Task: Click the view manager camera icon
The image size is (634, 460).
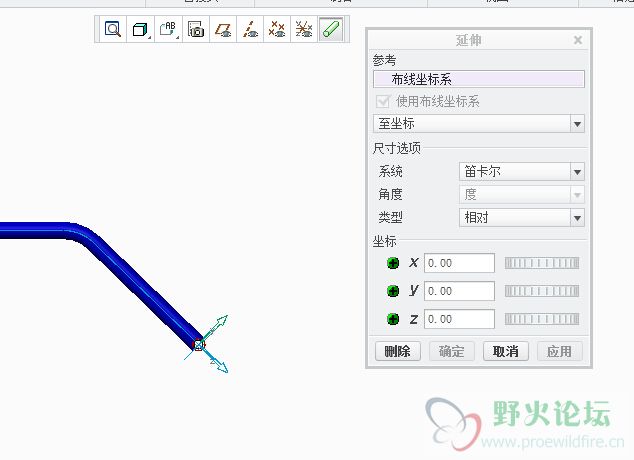Action: pos(196,29)
